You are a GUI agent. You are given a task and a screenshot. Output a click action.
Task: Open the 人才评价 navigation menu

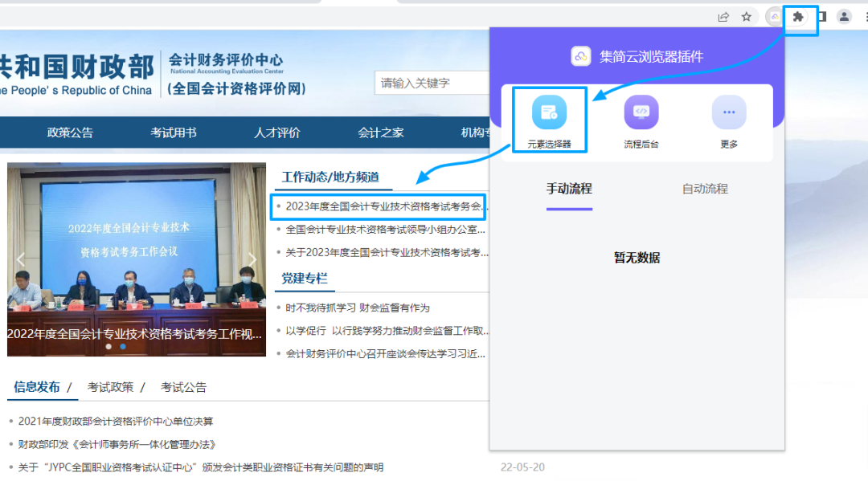(x=276, y=132)
